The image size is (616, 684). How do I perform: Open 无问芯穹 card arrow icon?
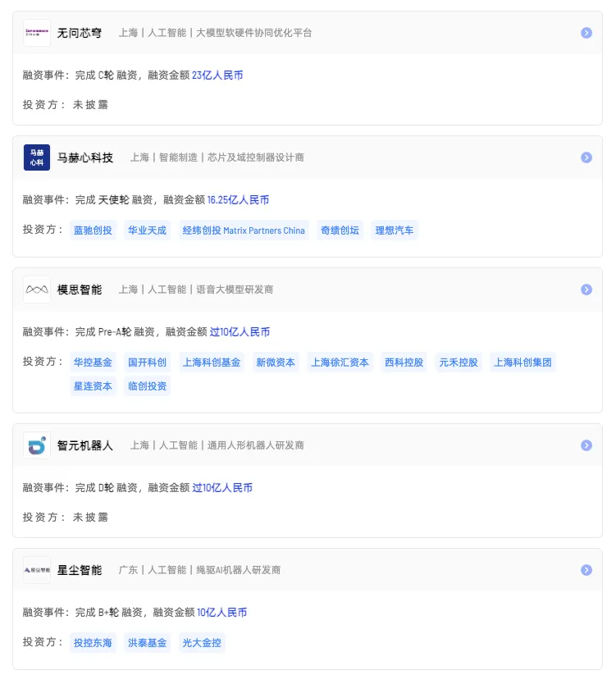point(586,33)
